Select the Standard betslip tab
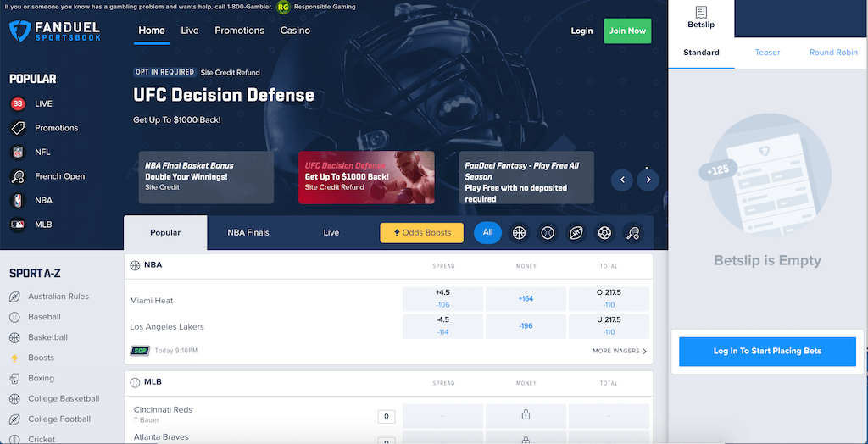The width and height of the screenshot is (868, 444). point(701,53)
